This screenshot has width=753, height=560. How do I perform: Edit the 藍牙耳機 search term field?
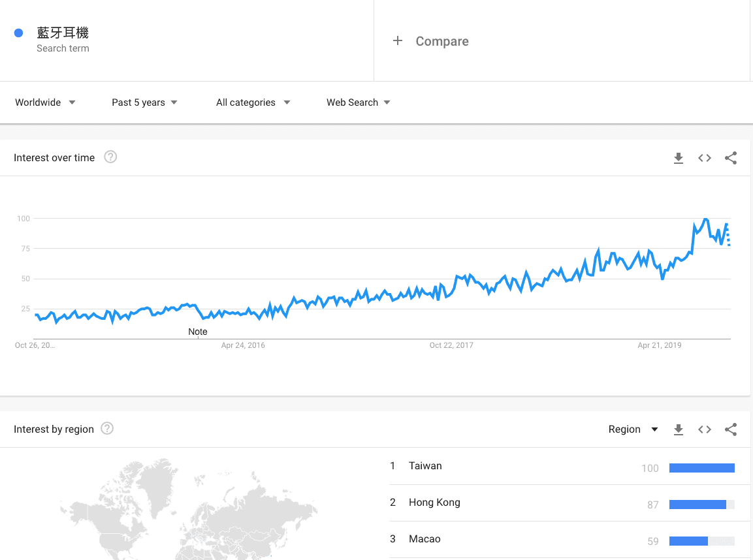tap(63, 33)
